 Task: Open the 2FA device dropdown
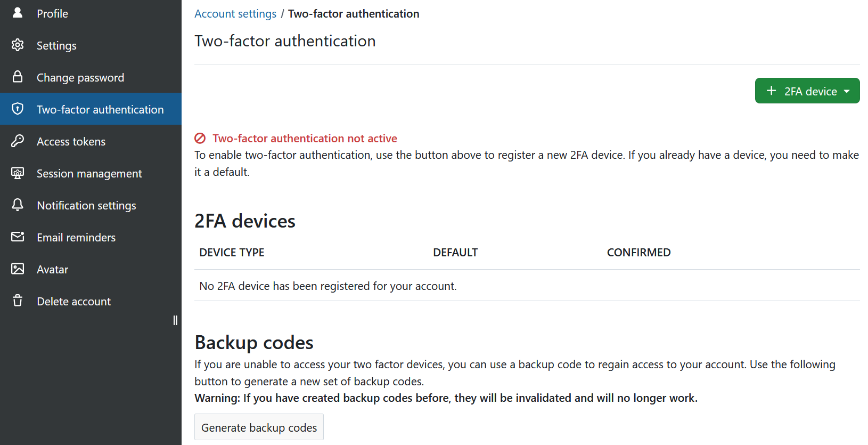807,91
